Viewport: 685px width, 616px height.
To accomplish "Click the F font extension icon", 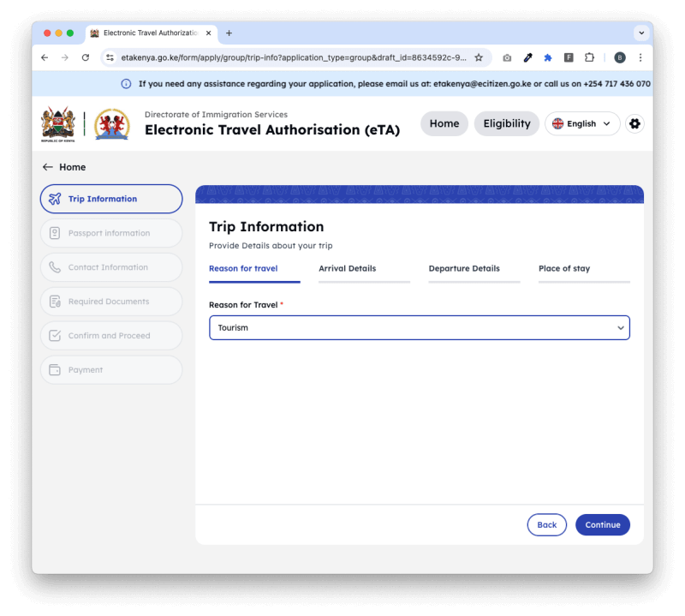I will [569, 57].
